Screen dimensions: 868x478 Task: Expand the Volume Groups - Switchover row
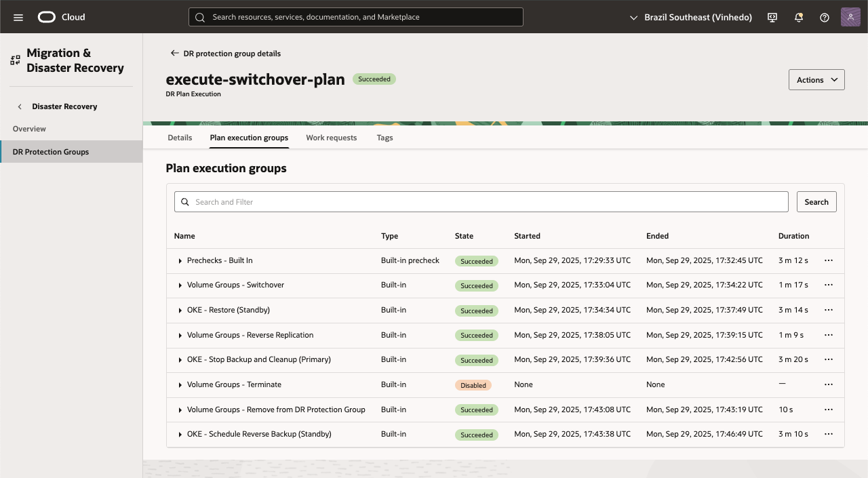coord(180,285)
